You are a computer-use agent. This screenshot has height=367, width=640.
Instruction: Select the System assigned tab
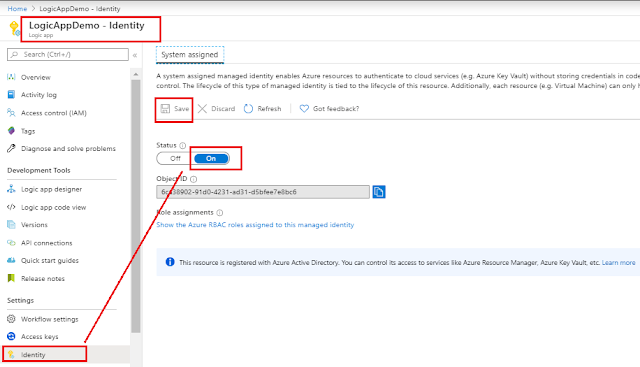(190, 55)
